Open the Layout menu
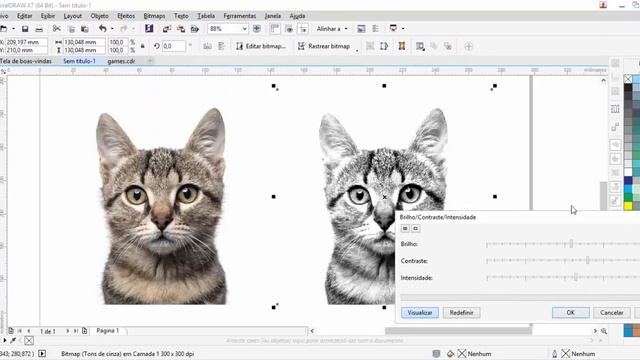This screenshot has width=640, height=360. coord(73,16)
